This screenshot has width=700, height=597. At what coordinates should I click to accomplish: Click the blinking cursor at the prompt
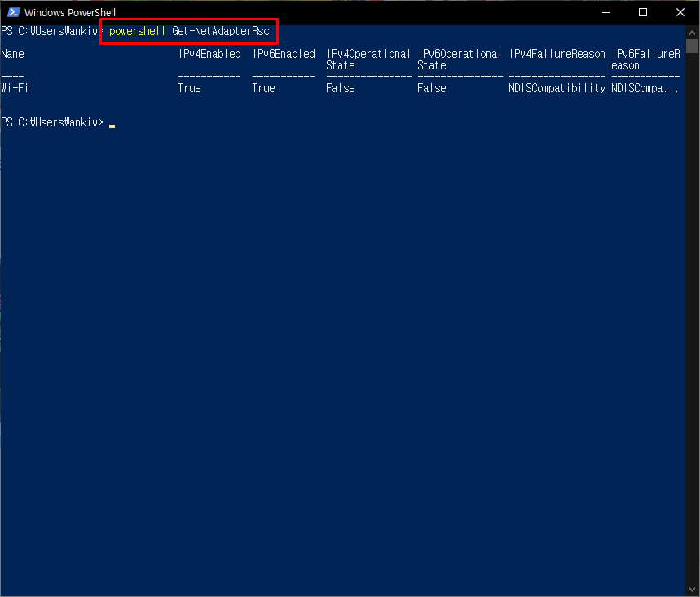tap(112, 126)
